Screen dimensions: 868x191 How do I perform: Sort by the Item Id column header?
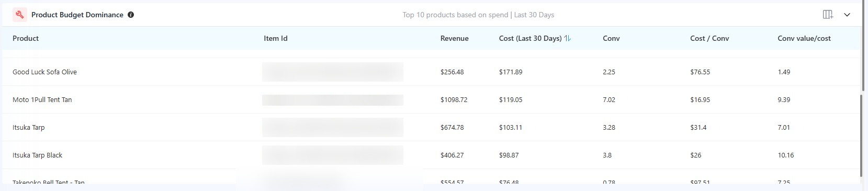click(276, 38)
